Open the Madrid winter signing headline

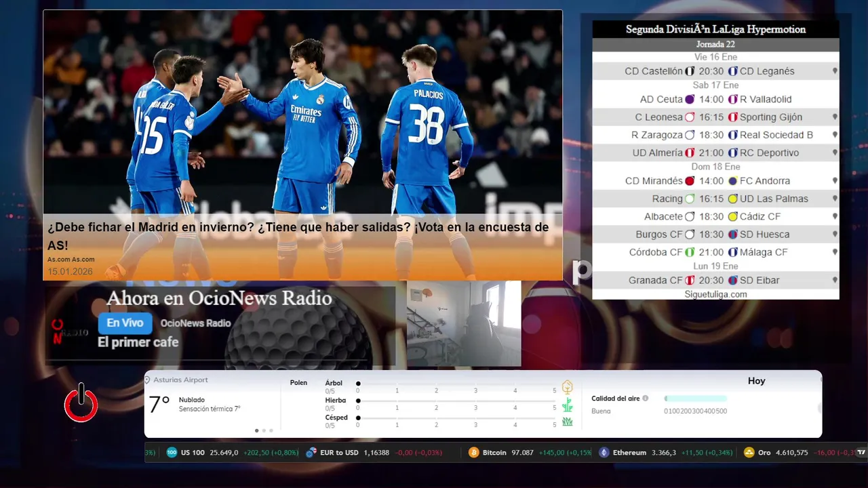298,236
